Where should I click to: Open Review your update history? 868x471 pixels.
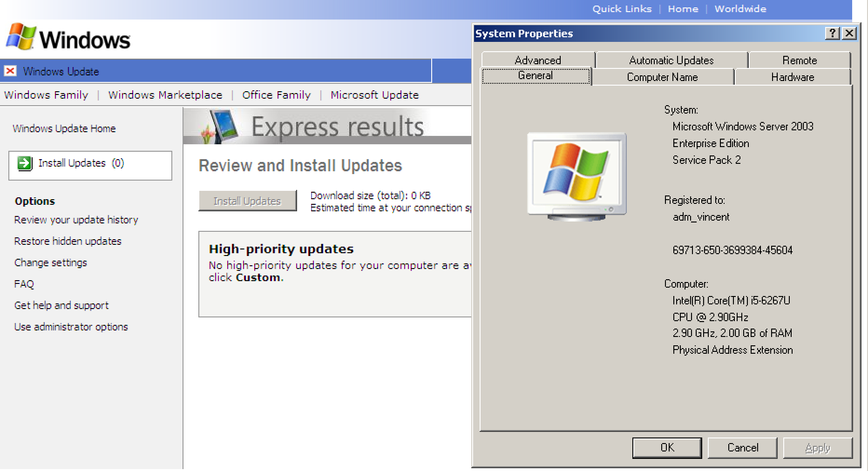[x=76, y=220]
